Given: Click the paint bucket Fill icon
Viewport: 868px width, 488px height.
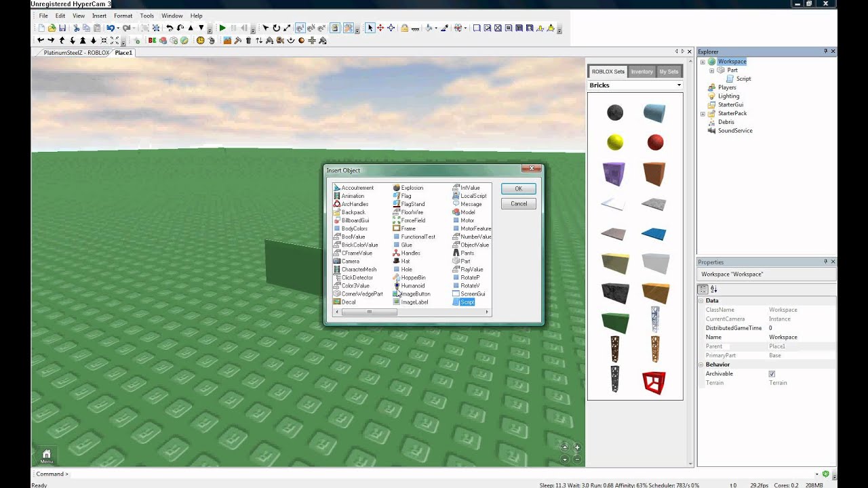Looking at the screenshot, I should click(429, 28).
